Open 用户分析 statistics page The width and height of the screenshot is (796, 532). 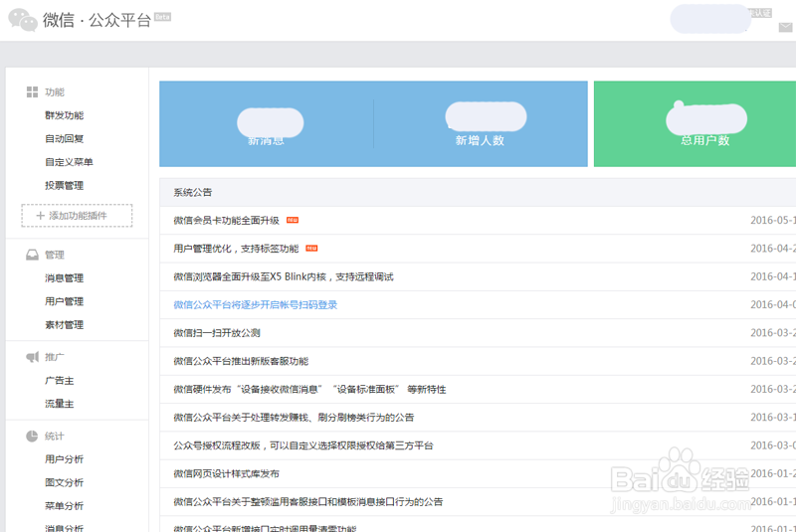tap(65, 459)
